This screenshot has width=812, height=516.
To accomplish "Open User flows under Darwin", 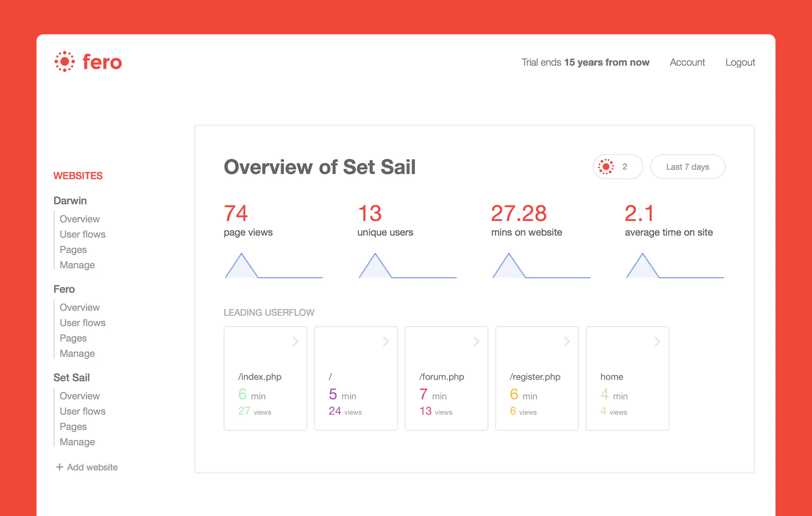I will click(x=83, y=234).
